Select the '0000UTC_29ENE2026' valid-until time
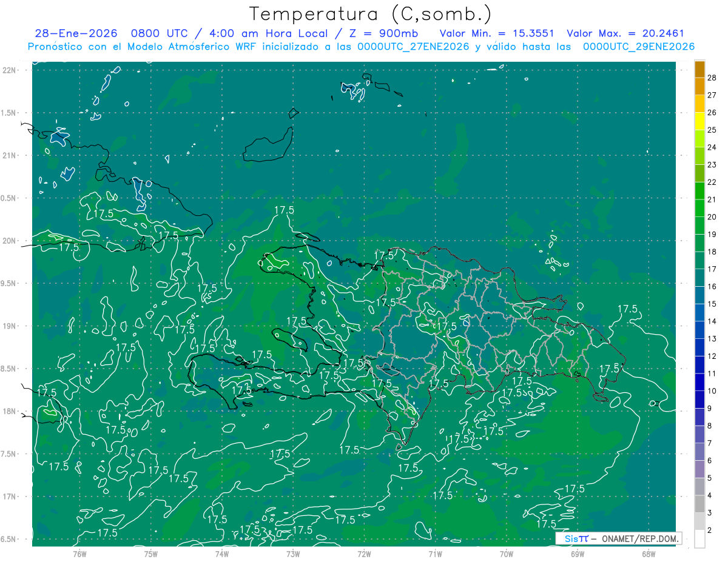The height and width of the screenshot is (562, 728). (x=639, y=47)
